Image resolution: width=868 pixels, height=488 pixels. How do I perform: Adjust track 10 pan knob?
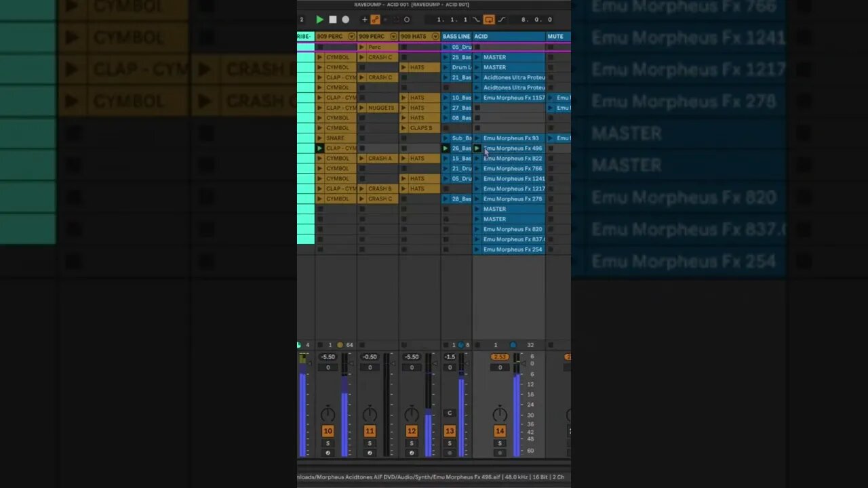(x=328, y=414)
